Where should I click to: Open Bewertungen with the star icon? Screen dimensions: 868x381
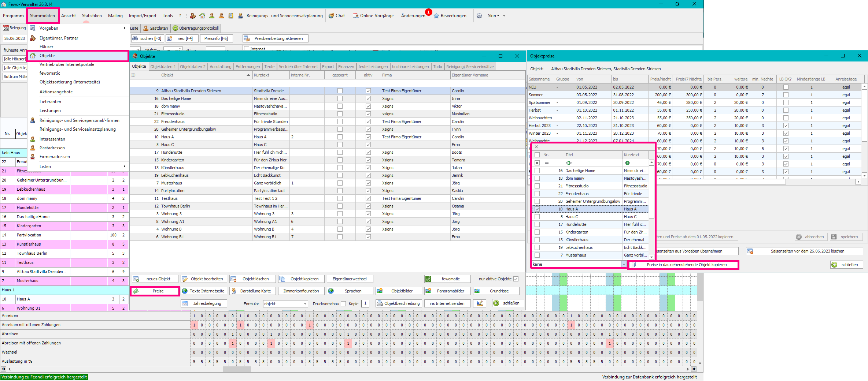pos(450,16)
